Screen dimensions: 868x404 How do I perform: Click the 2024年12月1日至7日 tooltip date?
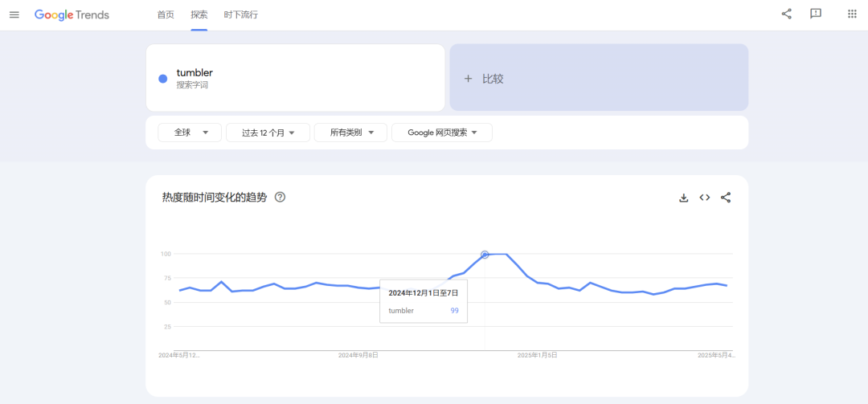coord(423,292)
